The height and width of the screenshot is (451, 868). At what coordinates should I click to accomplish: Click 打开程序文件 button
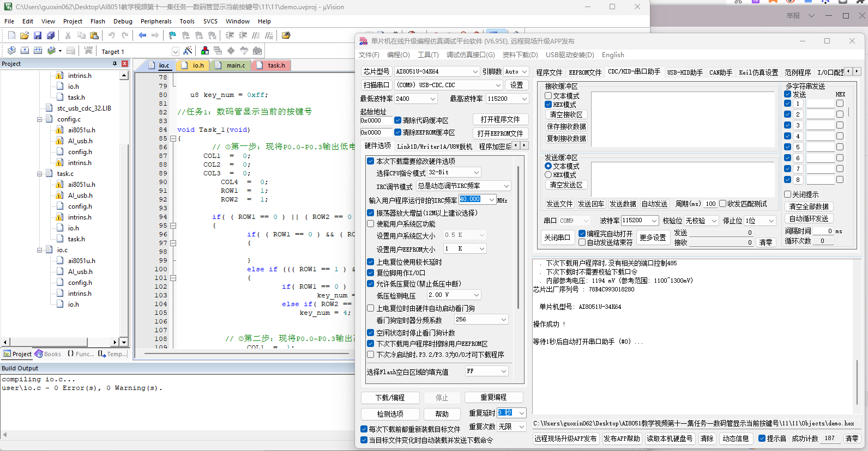500,119
